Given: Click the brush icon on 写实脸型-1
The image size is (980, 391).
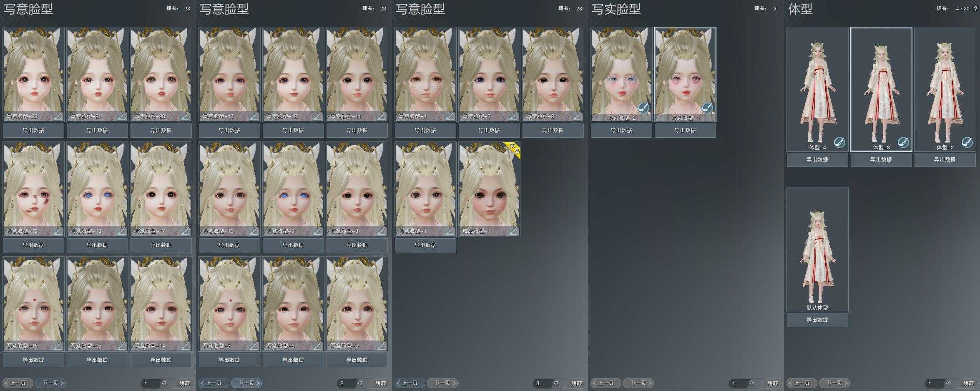Looking at the screenshot, I should (707, 108).
